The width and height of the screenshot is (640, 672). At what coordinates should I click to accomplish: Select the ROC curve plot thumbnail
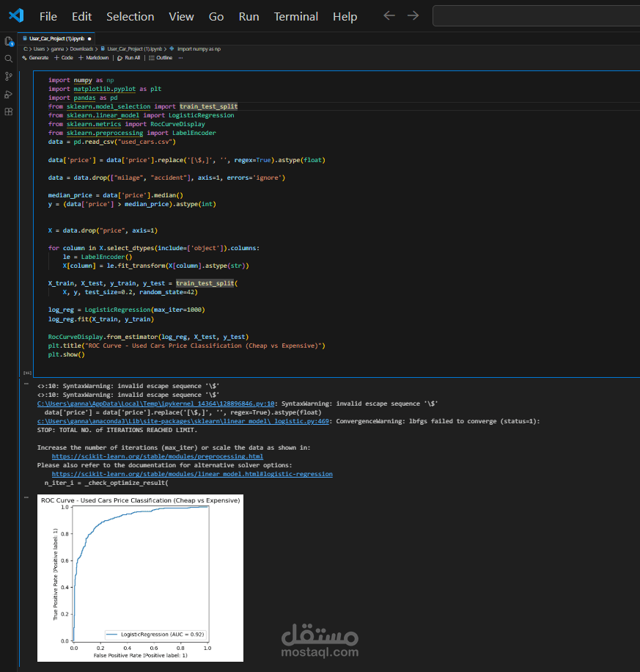[140, 577]
